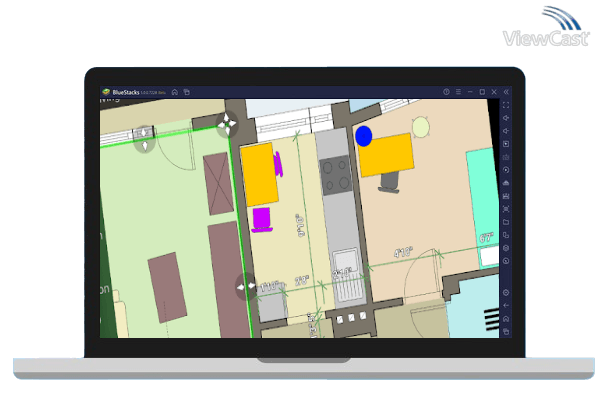Open BlueStacks home screen from title bar

click(x=175, y=92)
